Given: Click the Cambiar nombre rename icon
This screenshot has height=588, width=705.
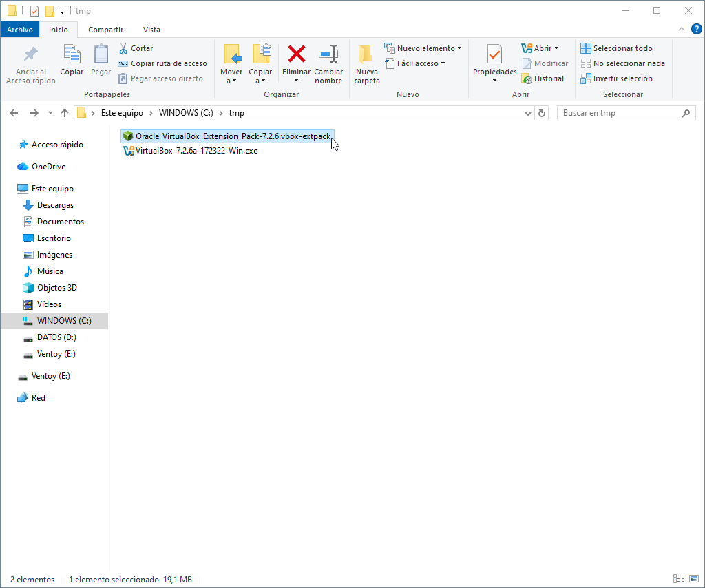Looking at the screenshot, I should 328,55.
